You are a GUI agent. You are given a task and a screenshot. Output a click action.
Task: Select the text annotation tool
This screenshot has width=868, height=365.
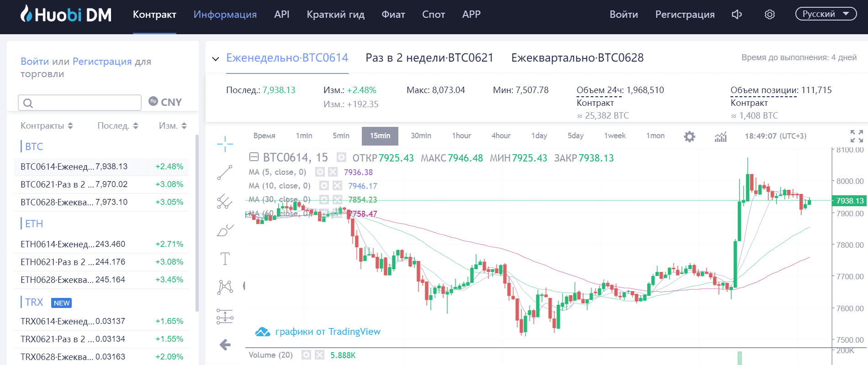[x=225, y=259]
